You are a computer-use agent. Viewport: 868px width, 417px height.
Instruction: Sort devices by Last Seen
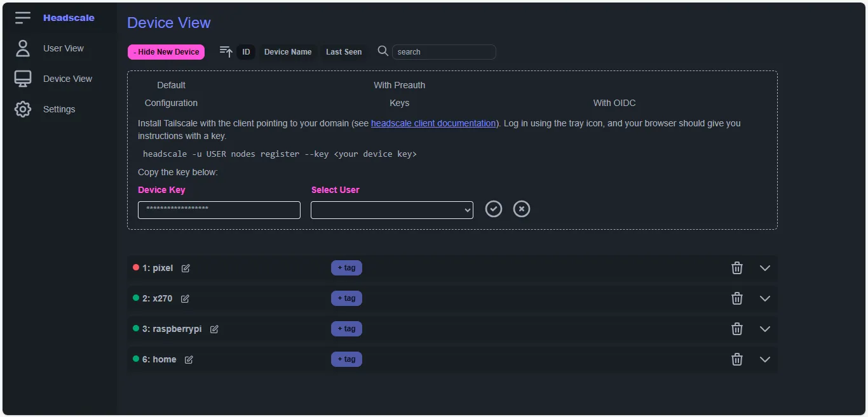point(344,52)
